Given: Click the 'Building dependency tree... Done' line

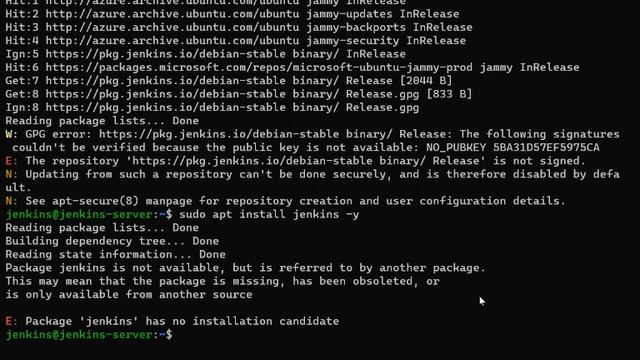Looking at the screenshot, I should pyautogui.click(x=112, y=241).
